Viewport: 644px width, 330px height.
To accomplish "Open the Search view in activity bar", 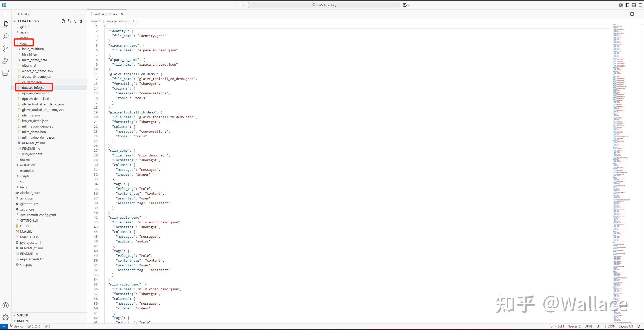I will coord(6,36).
